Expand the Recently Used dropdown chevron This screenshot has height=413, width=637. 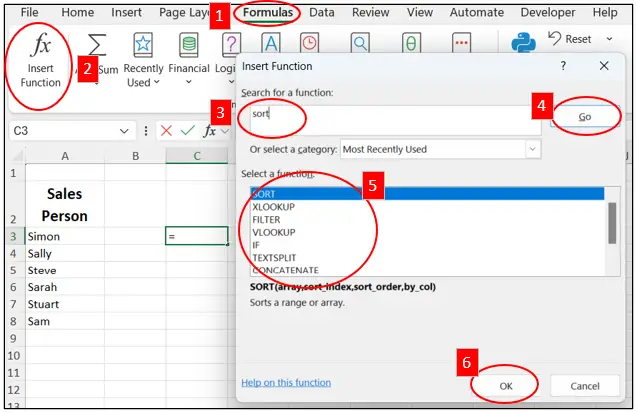[157, 82]
